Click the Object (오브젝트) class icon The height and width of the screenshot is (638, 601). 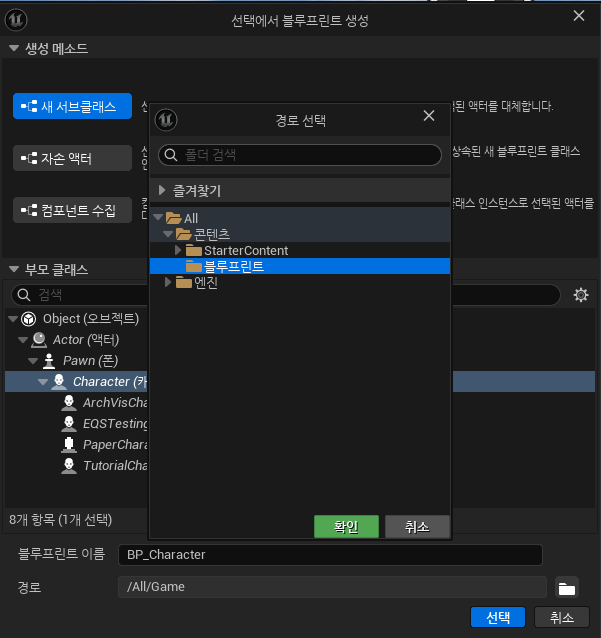tap(28, 319)
